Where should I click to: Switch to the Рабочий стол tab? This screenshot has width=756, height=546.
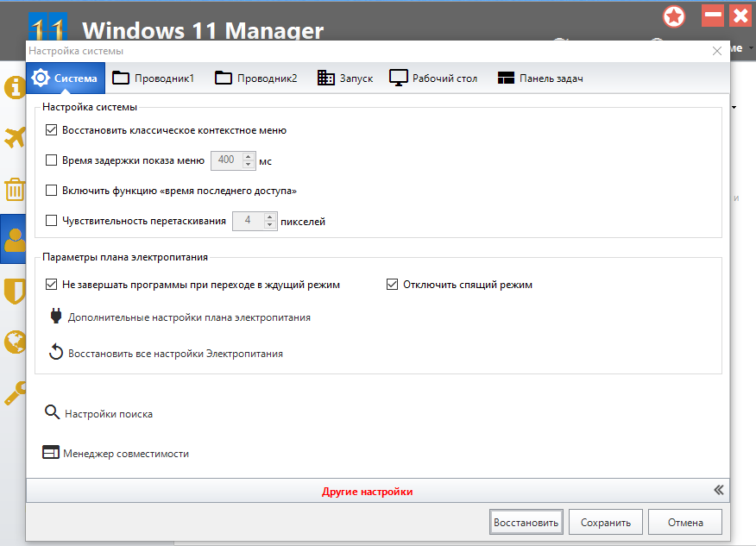pos(433,78)
